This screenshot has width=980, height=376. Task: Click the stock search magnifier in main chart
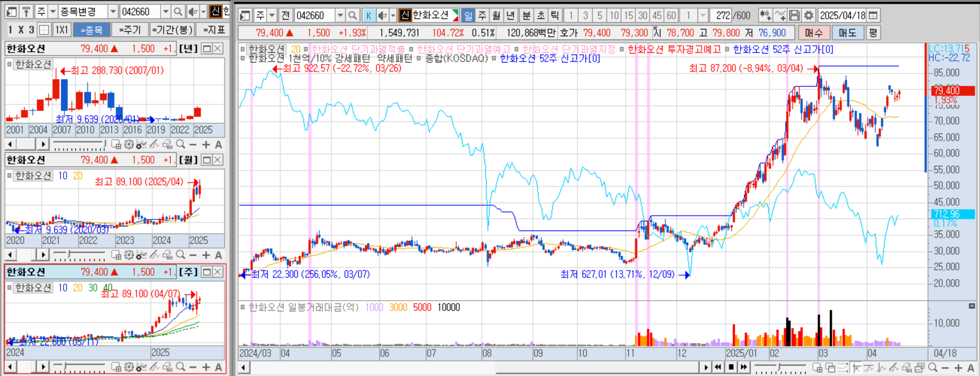[353, 16]
